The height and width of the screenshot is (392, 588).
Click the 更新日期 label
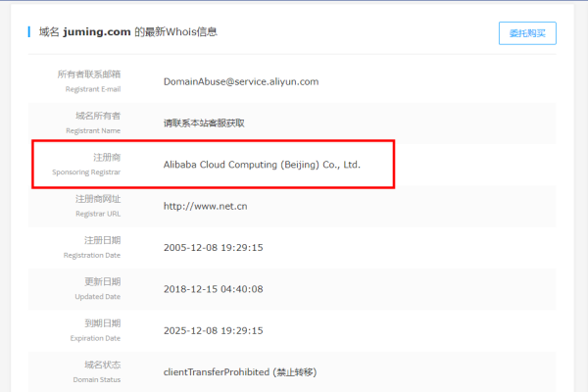(x=102, y=281)
